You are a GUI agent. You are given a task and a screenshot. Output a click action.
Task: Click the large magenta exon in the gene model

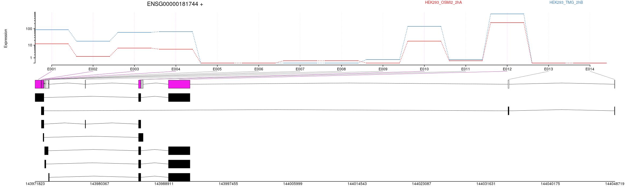179,84
